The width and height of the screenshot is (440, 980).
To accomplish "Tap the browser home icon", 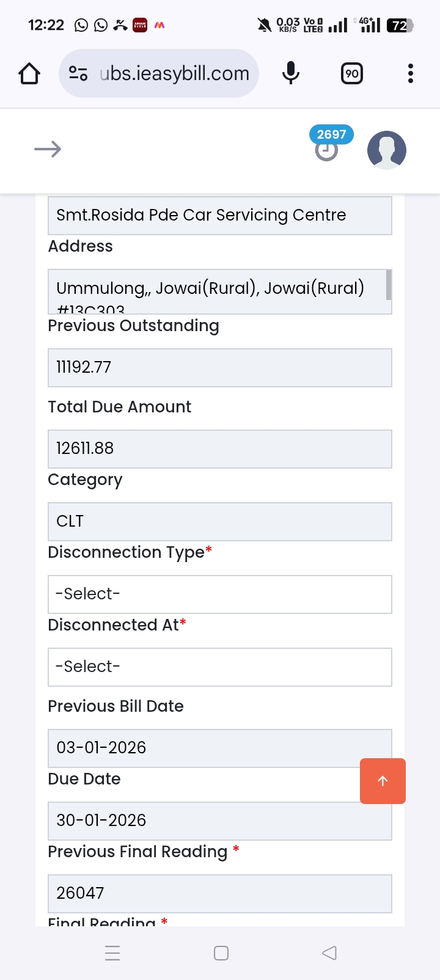I will coord(29,74).
